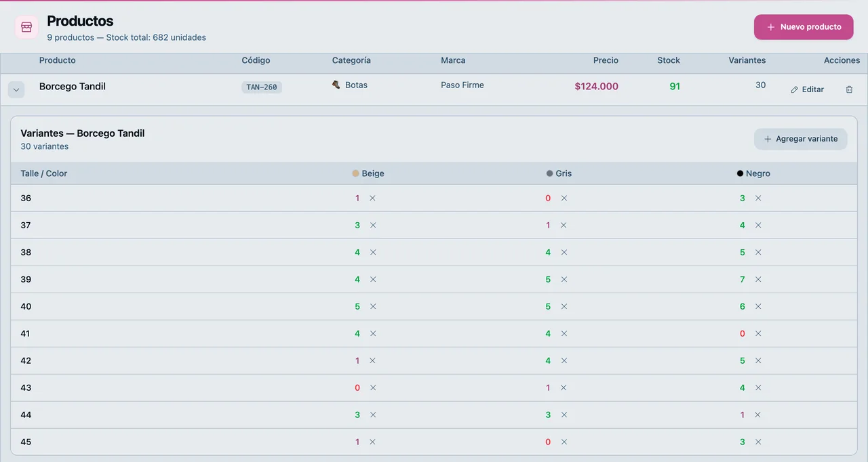Image resolution: width=868 pixels, height=462 pixels.
Task: Remove the size 37 Gris variant
Action: point(564,226)
